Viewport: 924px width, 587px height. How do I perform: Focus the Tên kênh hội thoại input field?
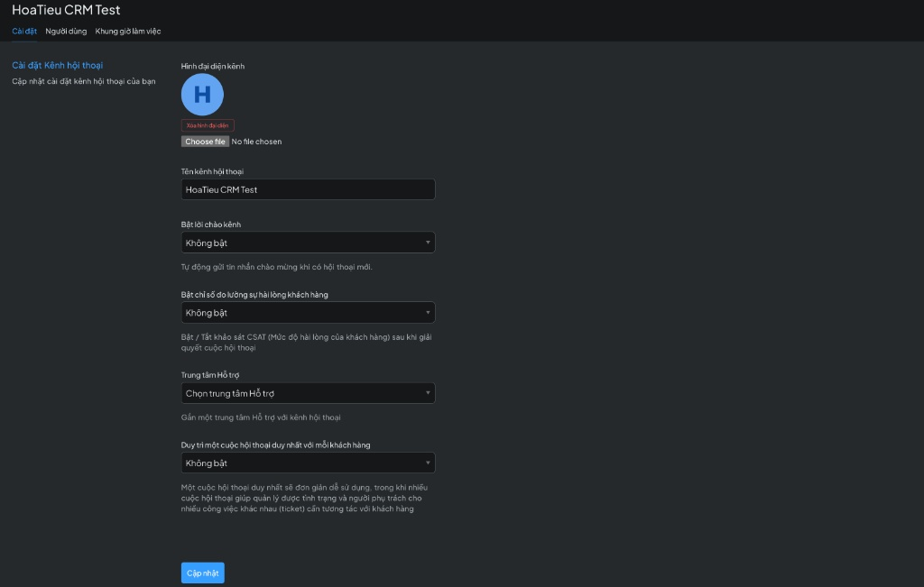tap(308, 189)
